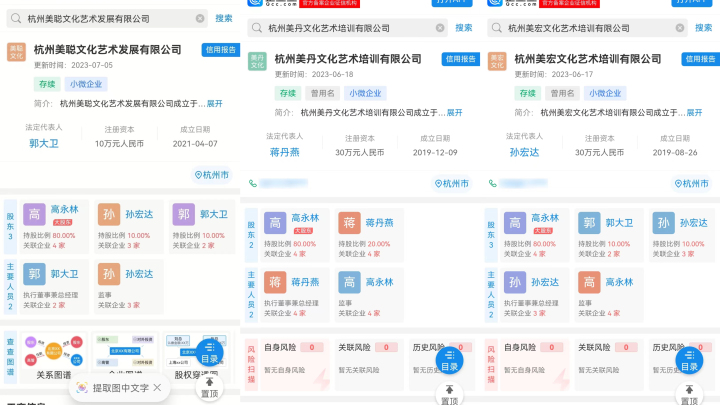Tap magnifier icon beside 杭州美聪 search text
The image size is (720, 405).
pos(16,18)
